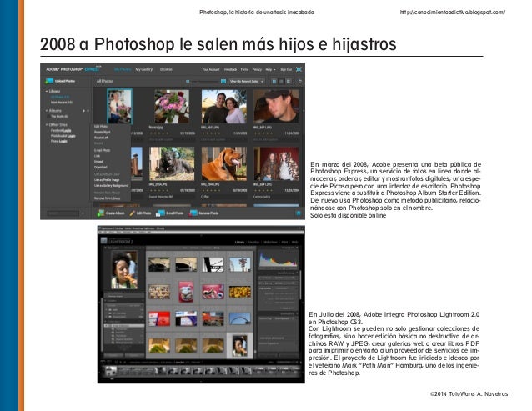Image resolution: width=532 pixels, height=411 pixels.
Task: Collapse the Library section in Photoshop Express sidebar
Action: (47, 91)
